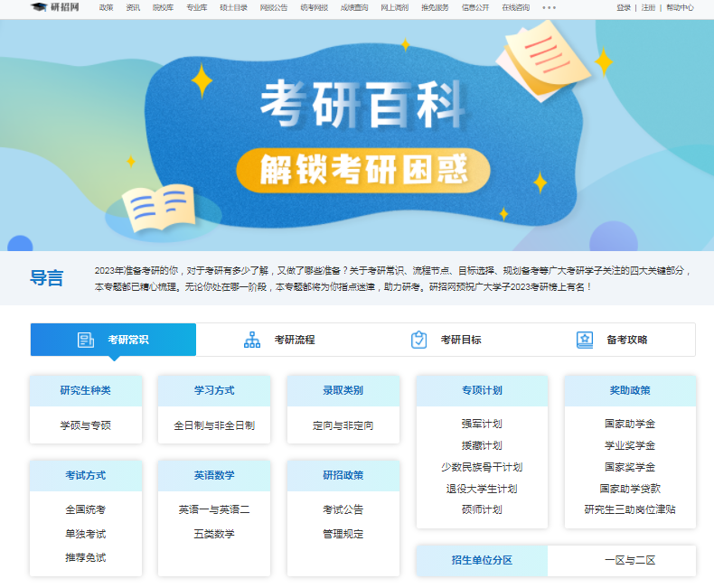
Task: Open 英语一与英语二 link
Action: pyautogui.click(x=214, y=509)
